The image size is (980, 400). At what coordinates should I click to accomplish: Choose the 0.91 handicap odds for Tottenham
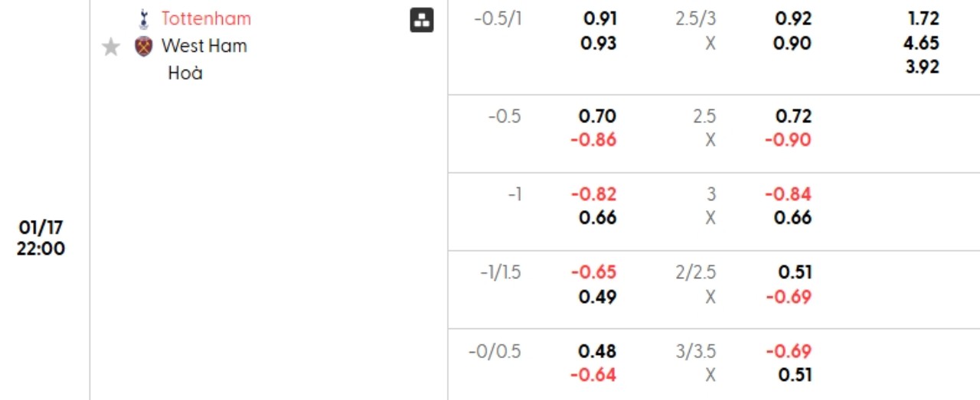(x=599, y=19)
